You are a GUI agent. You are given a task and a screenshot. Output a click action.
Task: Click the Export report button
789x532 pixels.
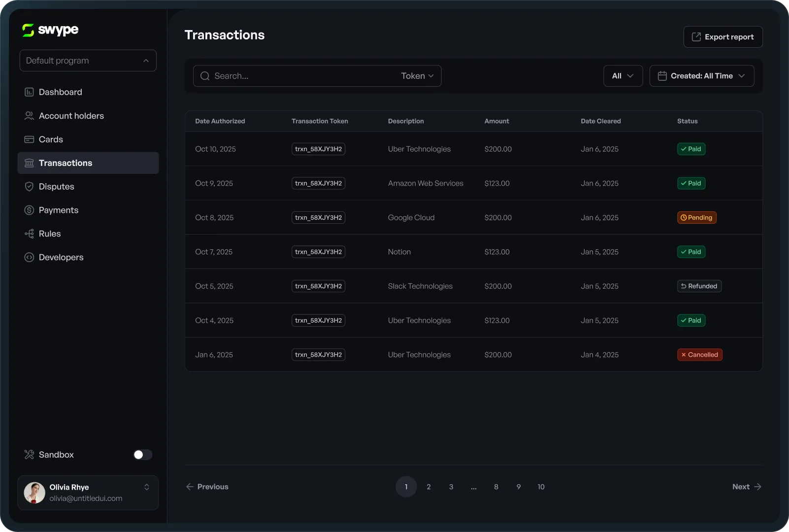pyautogui.click(x=723, y=37)
